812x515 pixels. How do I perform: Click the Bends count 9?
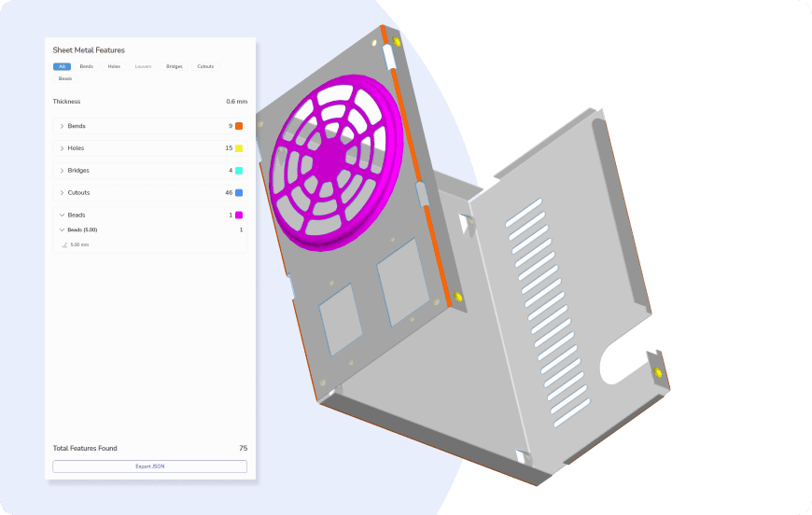click(x=231, y=126)
